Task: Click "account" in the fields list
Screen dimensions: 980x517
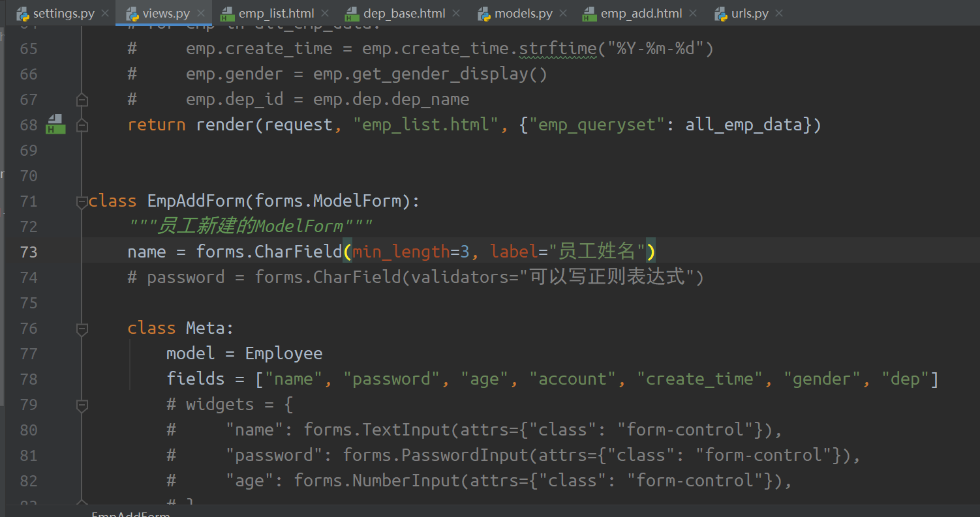Action: [572, 379]
